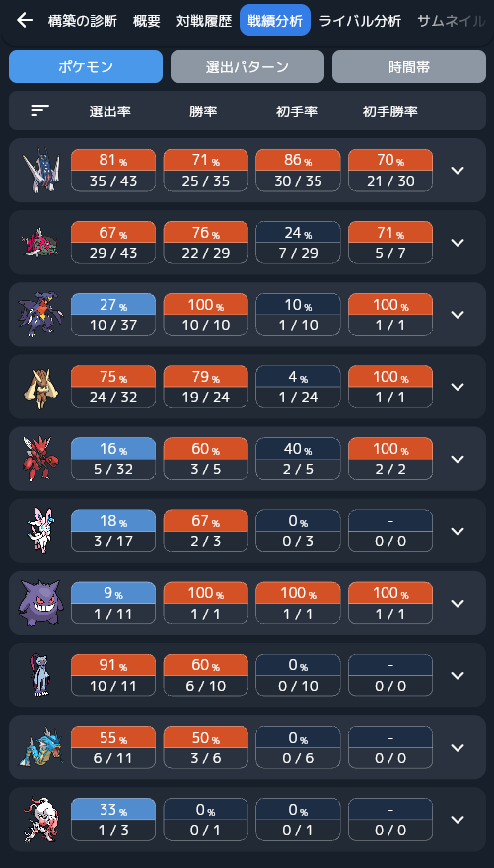This screenshot has width=494, height=868.
Task: Sort by the 勝率 column header
Action: click(x=203, y=111)
